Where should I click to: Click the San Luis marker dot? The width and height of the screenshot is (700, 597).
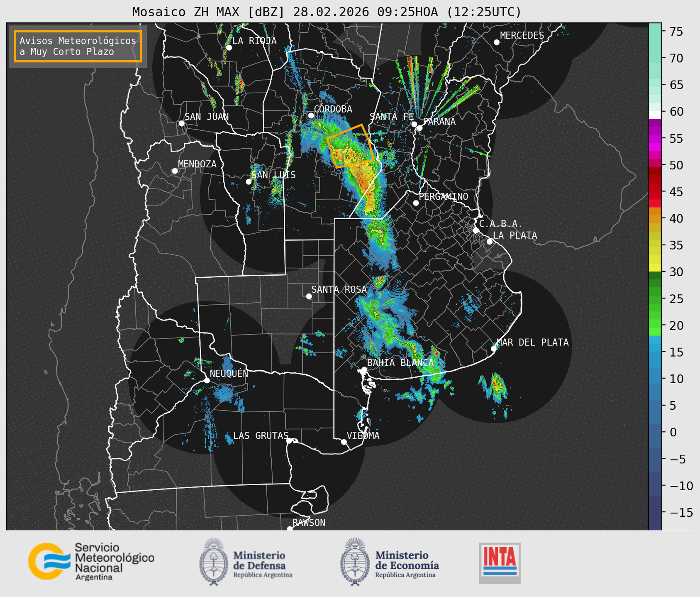249,181
